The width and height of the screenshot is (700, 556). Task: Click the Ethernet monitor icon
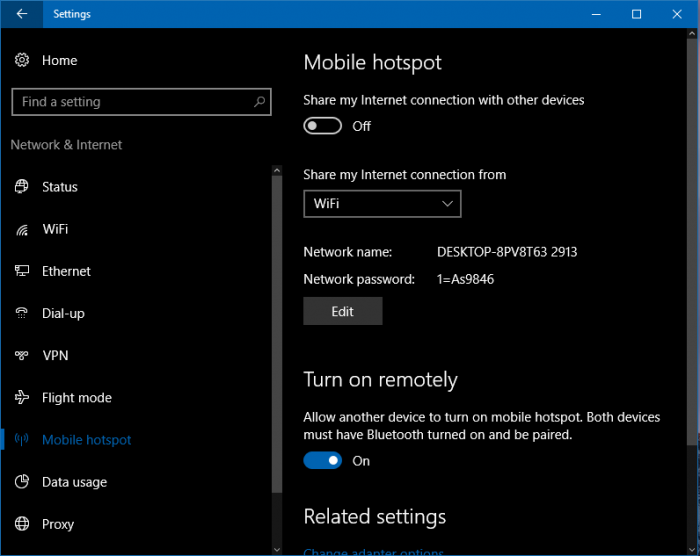(22, 271)
